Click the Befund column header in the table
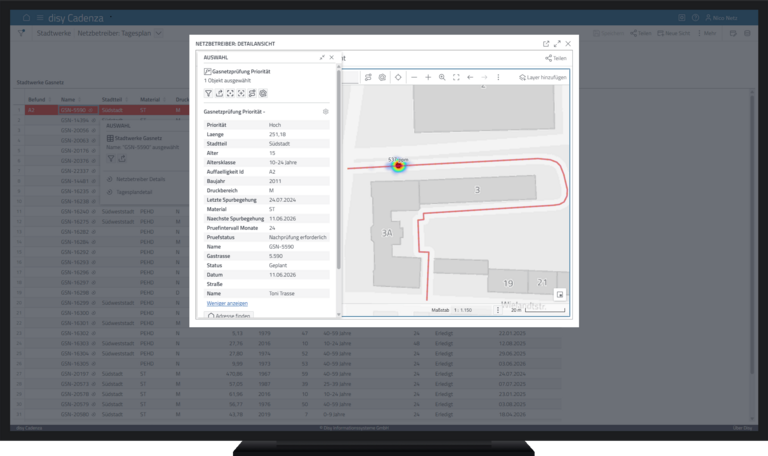The image size is (768, 456). [x=37, y=99]
